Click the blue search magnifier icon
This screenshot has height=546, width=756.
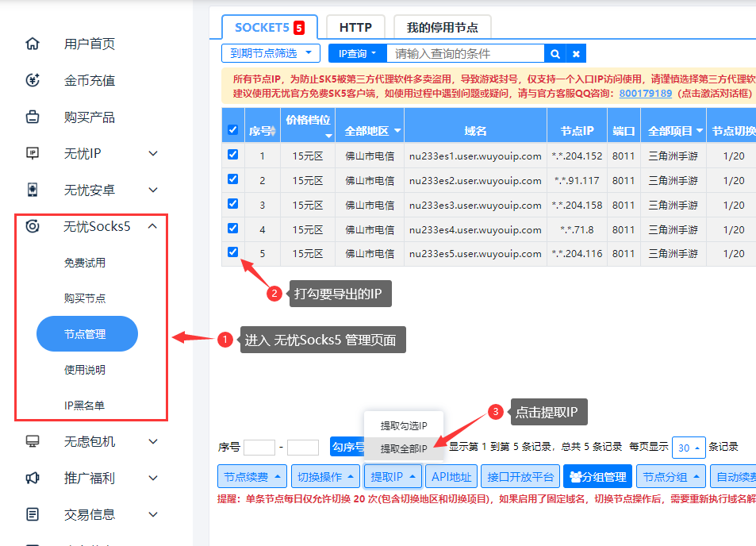click(x=555, y=52)
